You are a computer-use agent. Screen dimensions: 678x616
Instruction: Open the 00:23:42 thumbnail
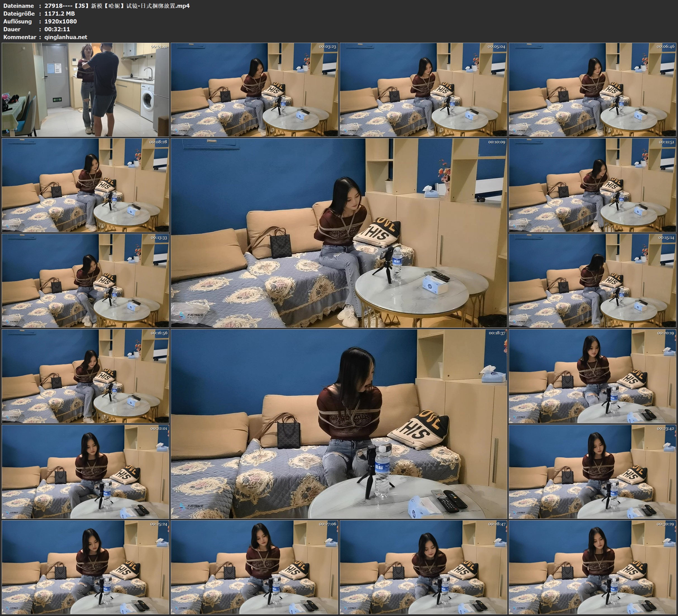tap(593, 471)
